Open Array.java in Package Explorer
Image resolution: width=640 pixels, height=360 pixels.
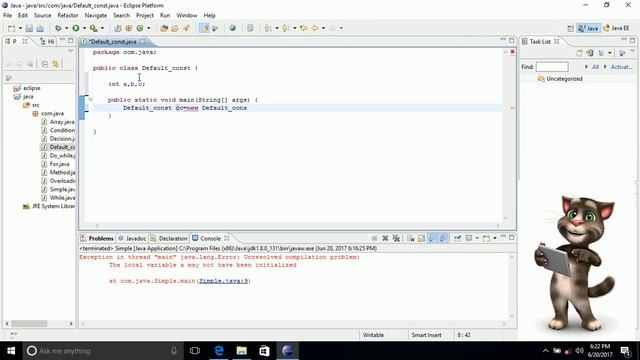click(58, 122)
